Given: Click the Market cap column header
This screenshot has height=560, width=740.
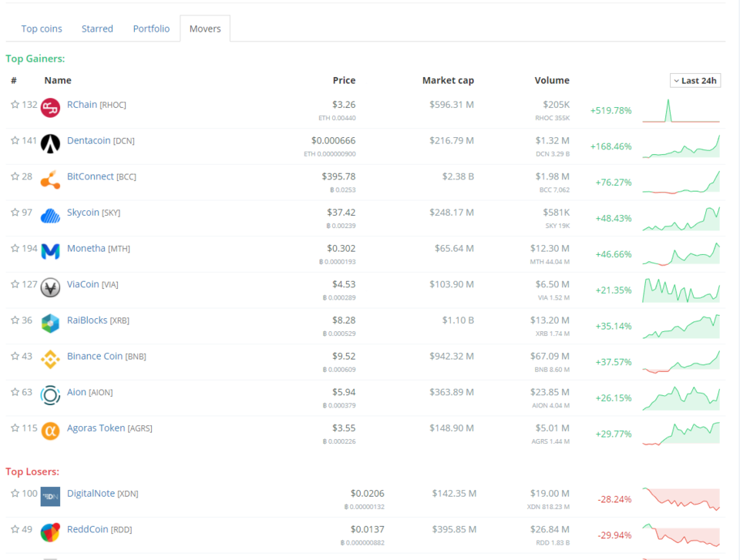Looking at the screenshot, I should [x=448, y=80].
